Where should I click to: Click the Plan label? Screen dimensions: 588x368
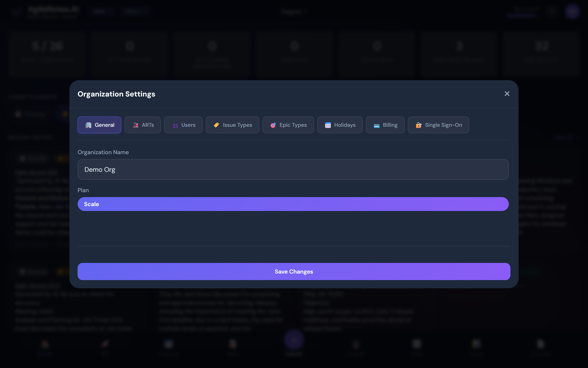point(83,190)
